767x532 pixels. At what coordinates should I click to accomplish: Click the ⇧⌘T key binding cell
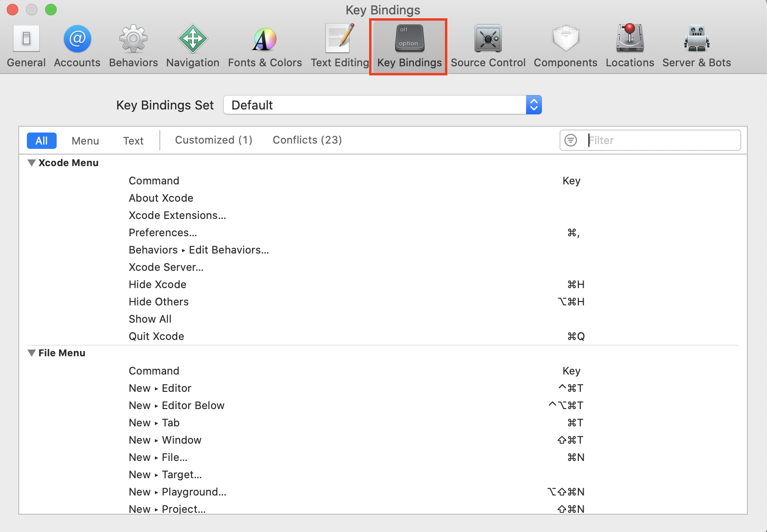571,440
